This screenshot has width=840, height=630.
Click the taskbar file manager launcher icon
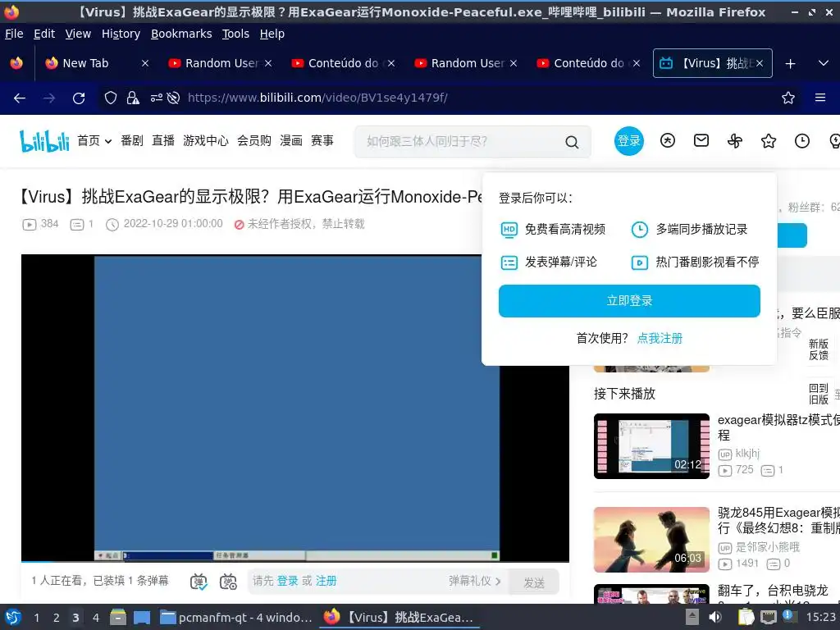[x=118, y=617]
